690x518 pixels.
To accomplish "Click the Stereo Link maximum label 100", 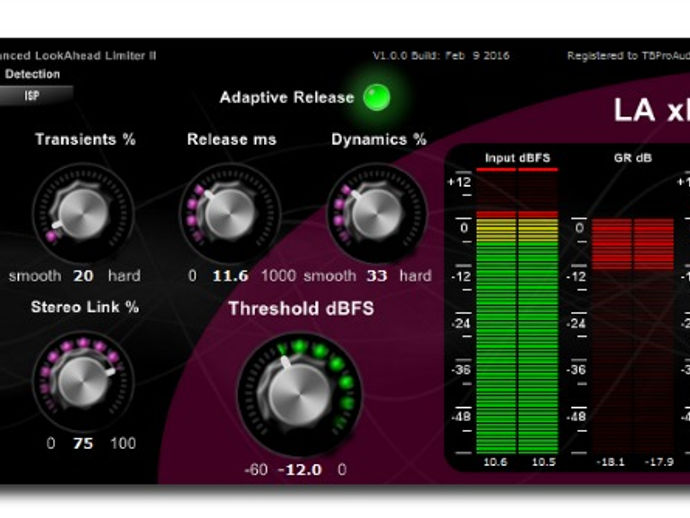I will point(123,443).
